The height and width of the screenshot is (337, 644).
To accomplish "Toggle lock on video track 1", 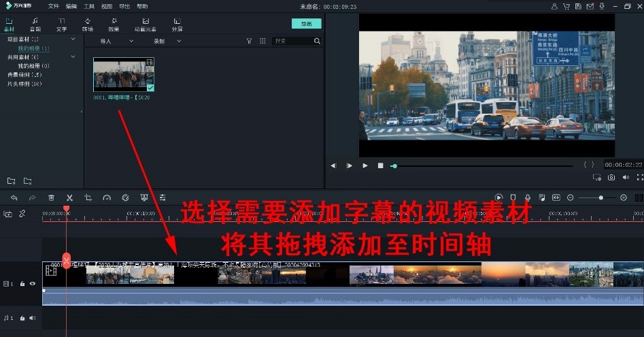I will 22,284.
